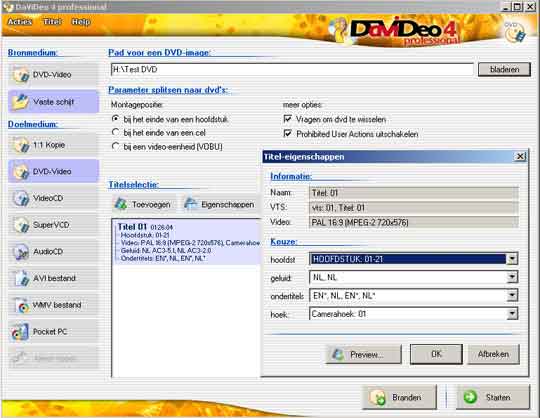The height and width of the screenshot is (418, 540).
Task: Click 'Ondertitels: EN*, NL' line in title list
Action: click(x=163, y=259)
